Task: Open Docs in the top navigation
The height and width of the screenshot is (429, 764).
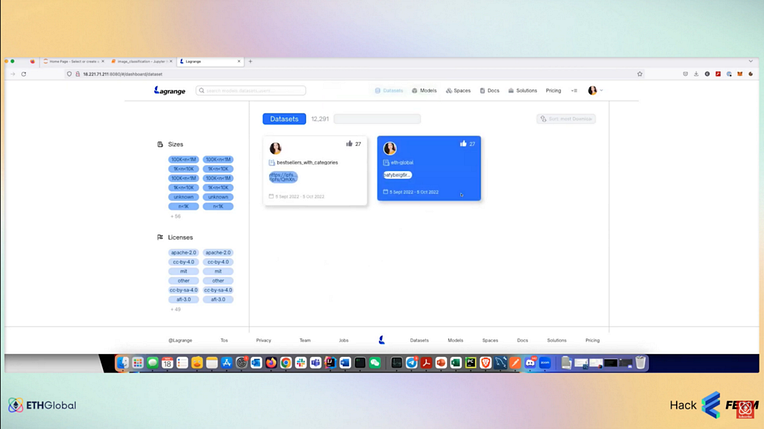Action: click(490, 91)
